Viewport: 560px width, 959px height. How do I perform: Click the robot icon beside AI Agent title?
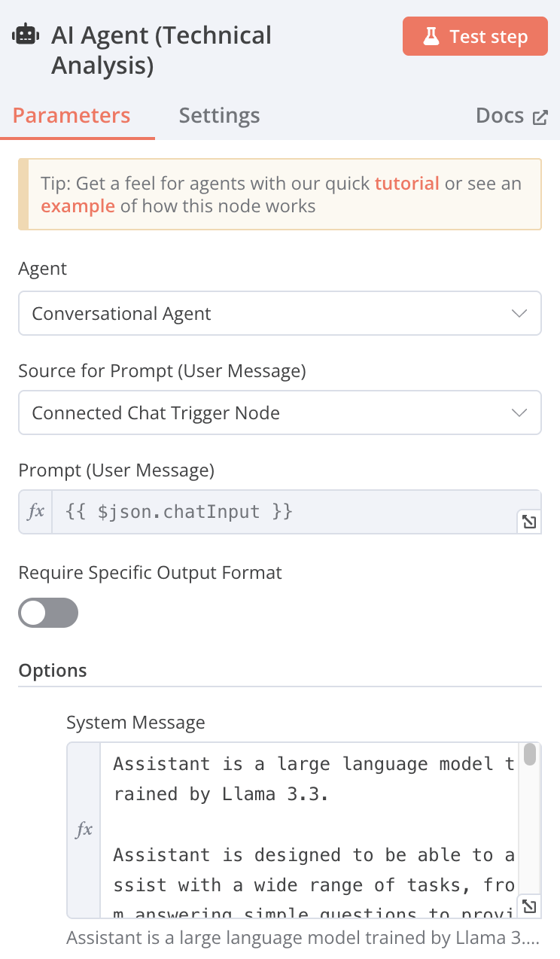point(25,35)
